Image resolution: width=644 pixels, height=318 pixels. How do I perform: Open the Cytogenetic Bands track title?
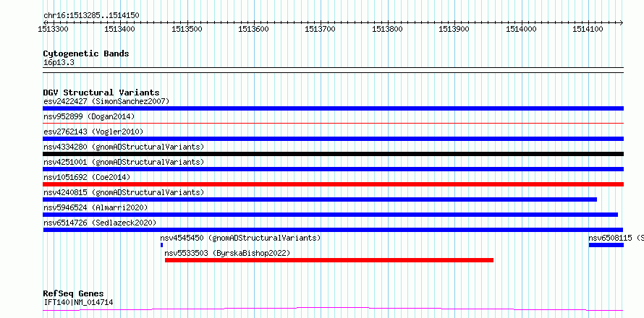[x=86, y=53]
